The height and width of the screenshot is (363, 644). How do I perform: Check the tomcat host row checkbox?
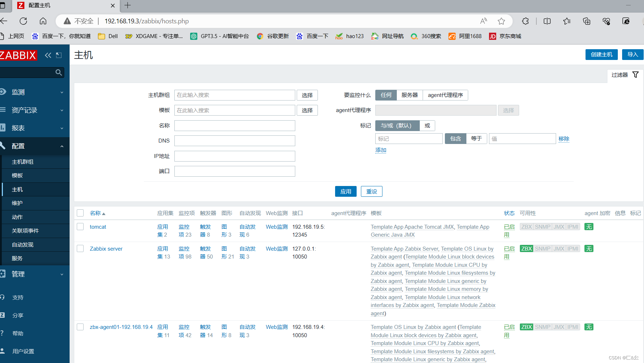pyautogui.click(x=80, y=227)
